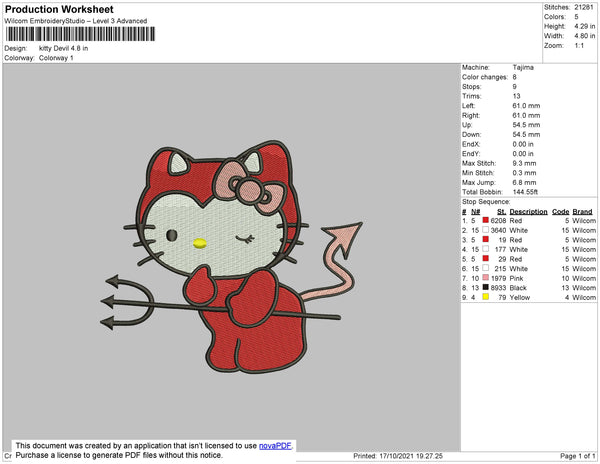Select the 'Page 1 of 1' footer text
This screenshot has width=600, height=464.
tap(577, 456)
